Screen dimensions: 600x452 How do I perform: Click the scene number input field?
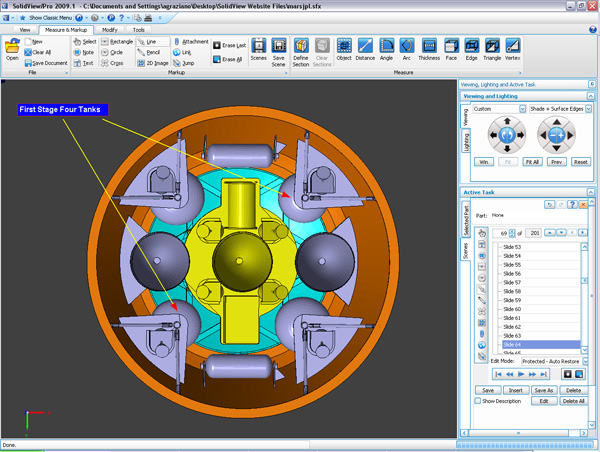tap(501, 233)
